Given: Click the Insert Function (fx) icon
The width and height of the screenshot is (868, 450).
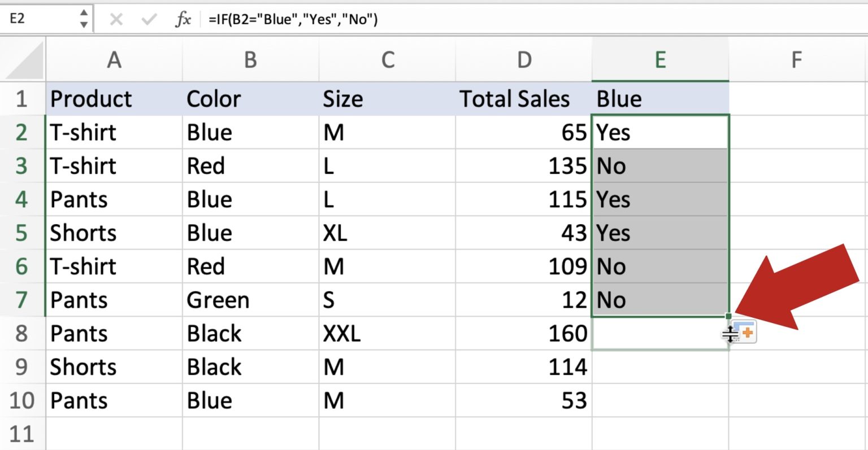Looking at the screenshot, I should click(183, 18).
